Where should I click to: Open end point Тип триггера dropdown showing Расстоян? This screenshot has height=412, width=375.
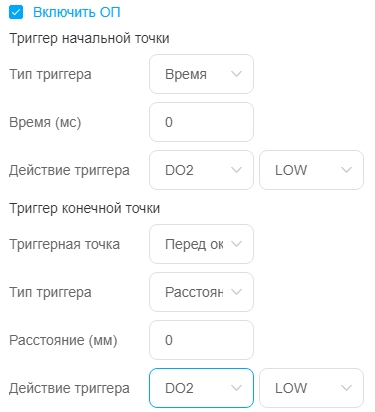click(x=201, y=292)
